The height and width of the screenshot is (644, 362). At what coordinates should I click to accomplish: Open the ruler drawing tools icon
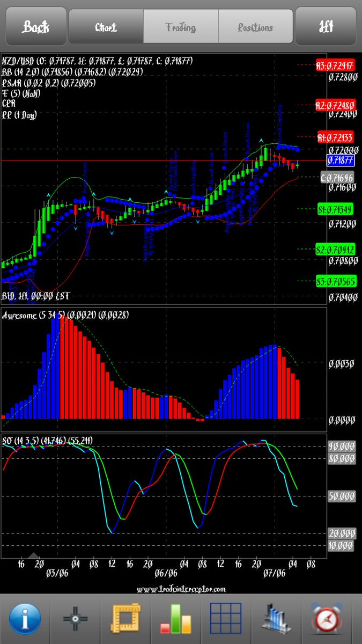point(125,618)
